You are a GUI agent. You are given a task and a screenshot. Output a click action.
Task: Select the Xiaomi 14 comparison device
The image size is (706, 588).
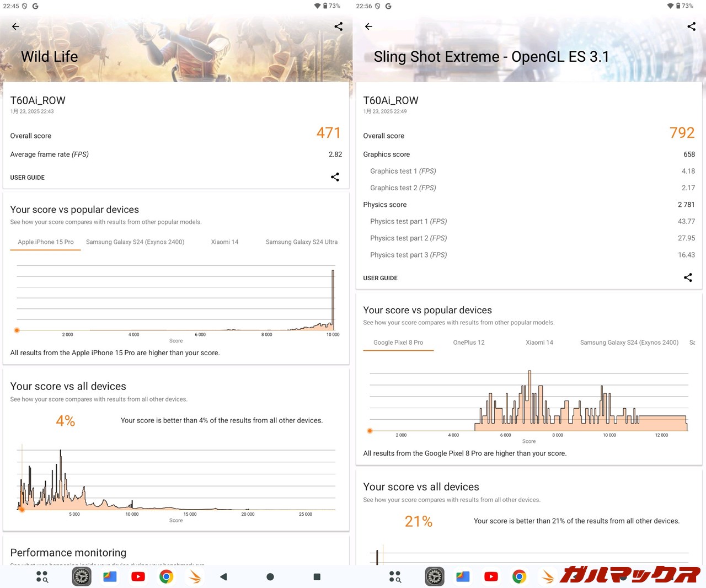click(224, 242)
